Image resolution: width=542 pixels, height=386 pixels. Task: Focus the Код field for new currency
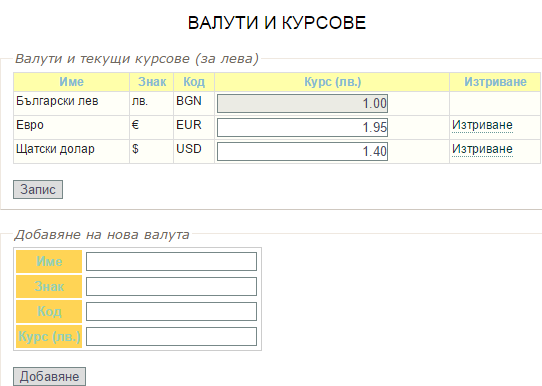171,311
